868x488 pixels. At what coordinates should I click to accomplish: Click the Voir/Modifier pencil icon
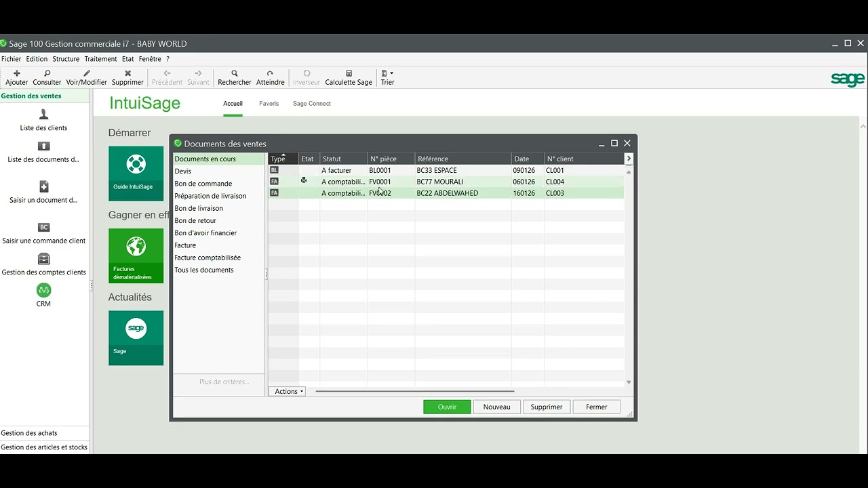(86, 73)
